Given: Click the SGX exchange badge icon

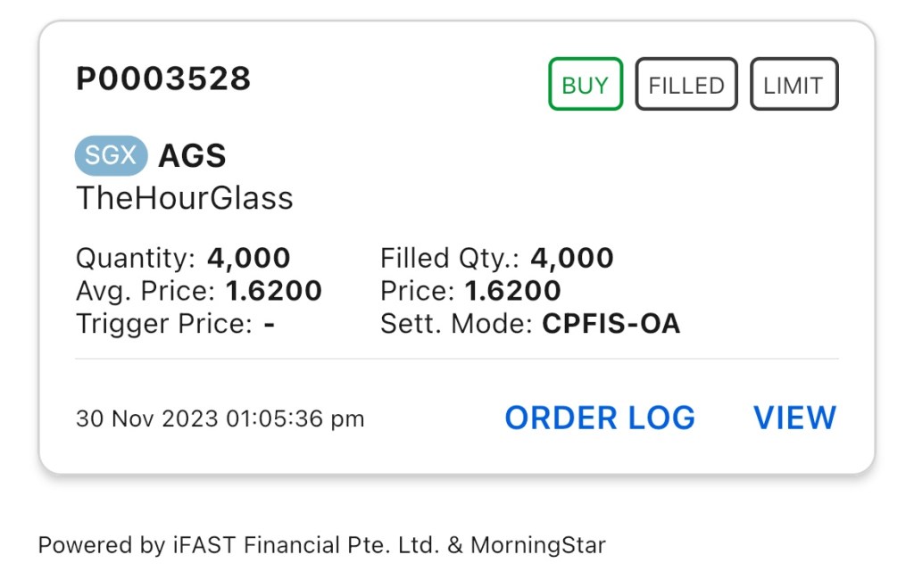Looking at the screenshot, I should [x=111, y=156].
